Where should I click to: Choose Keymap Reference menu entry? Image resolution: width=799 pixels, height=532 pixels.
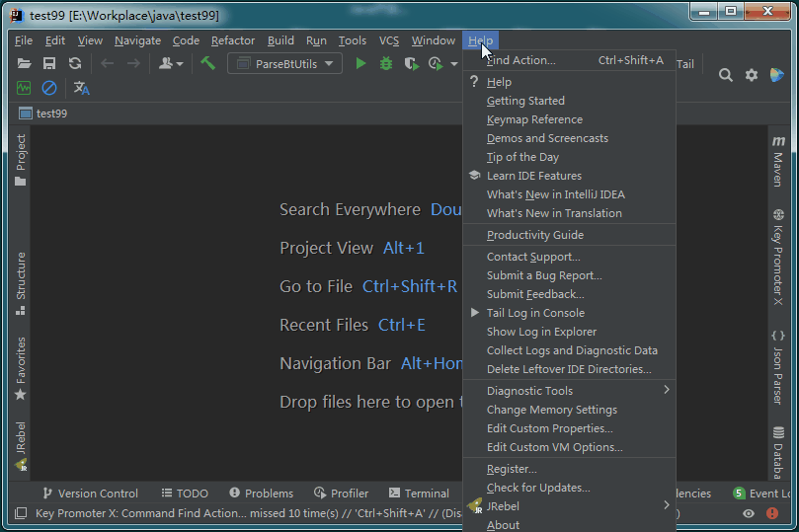tap(569, 119)
